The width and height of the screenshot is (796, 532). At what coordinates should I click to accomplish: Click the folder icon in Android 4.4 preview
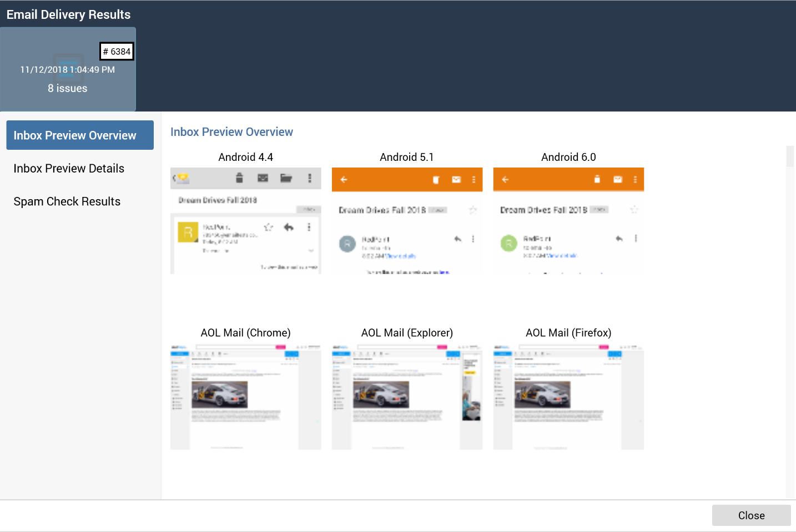286,178
